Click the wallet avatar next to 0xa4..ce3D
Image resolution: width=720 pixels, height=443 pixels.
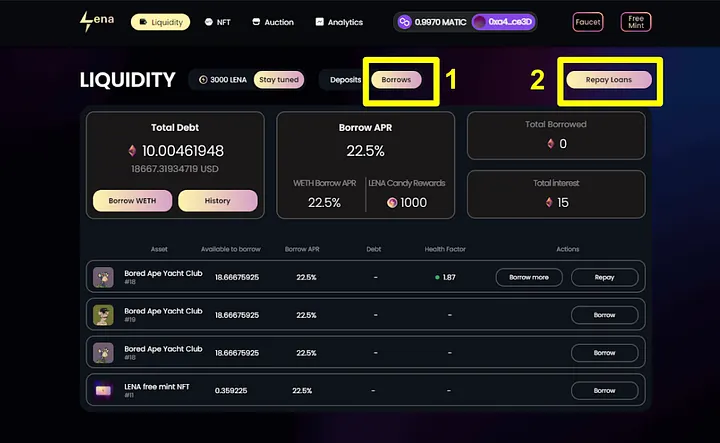point(479,22)
